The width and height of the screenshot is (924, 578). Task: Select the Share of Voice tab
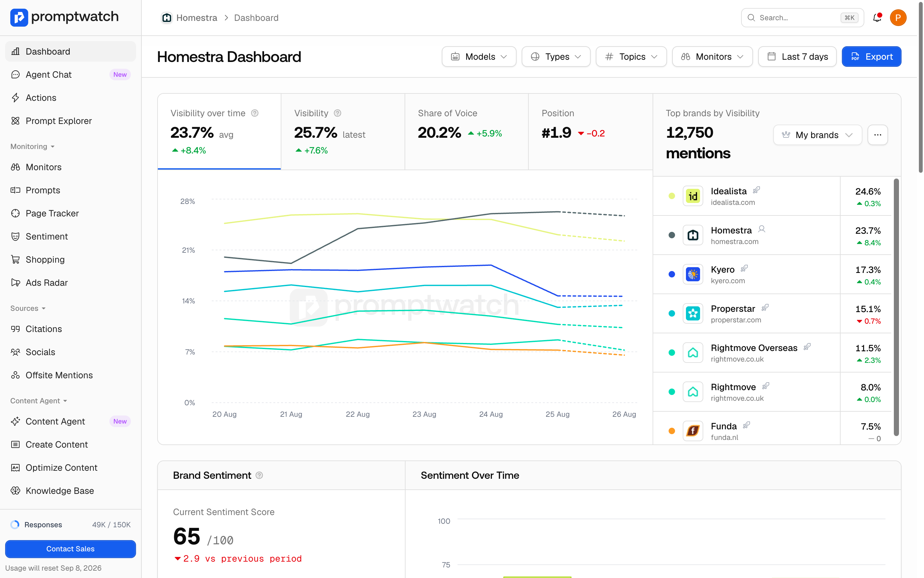click(x=466, y=132)
